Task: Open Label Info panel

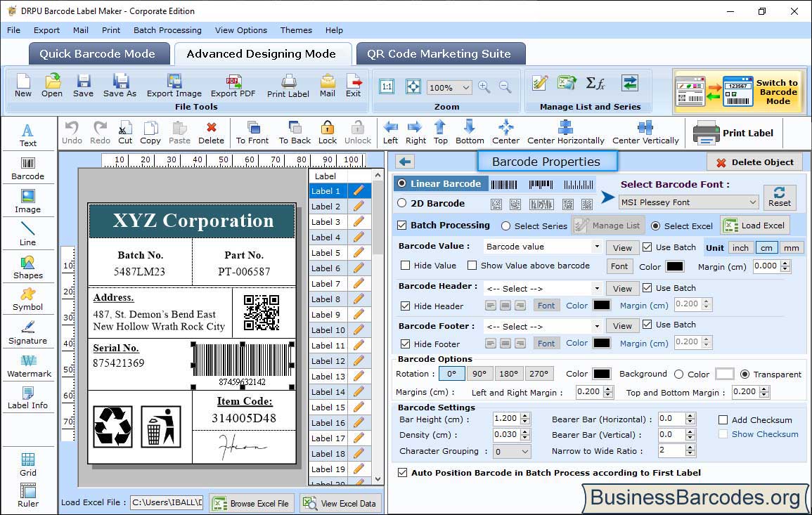Action: [x=28, y=398]
